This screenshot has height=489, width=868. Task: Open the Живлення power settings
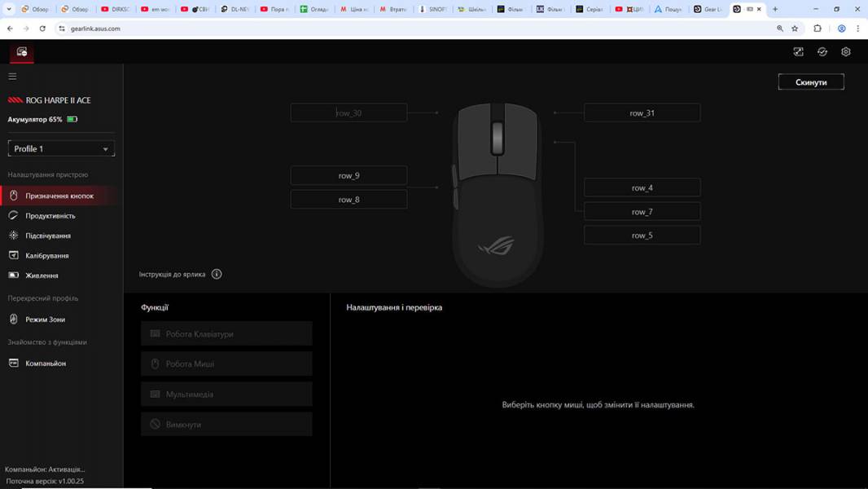point(42,275)
